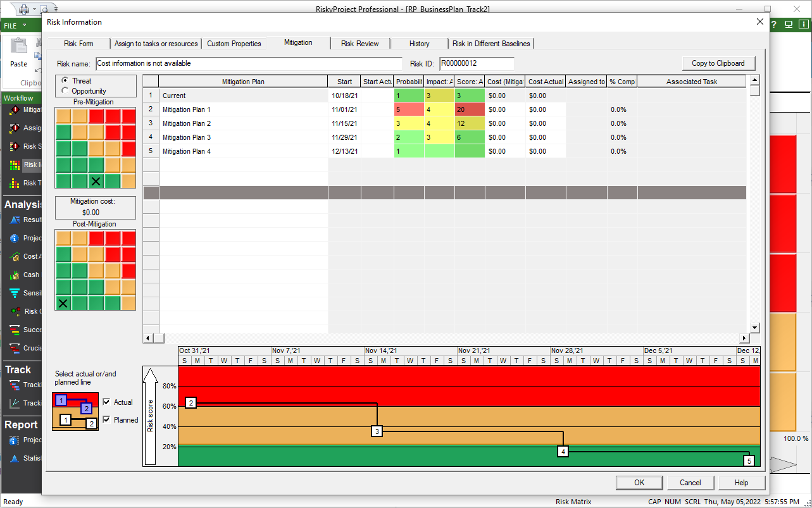Click the blue info Project icon under Analysis

coord(15,239)
